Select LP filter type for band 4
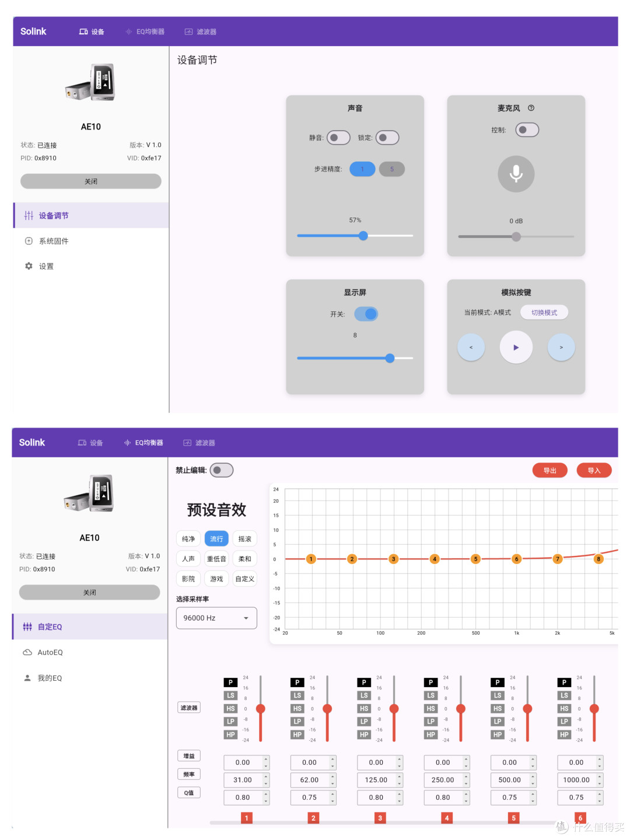This screenshot has width=630, height=840. tap(430, 722)
